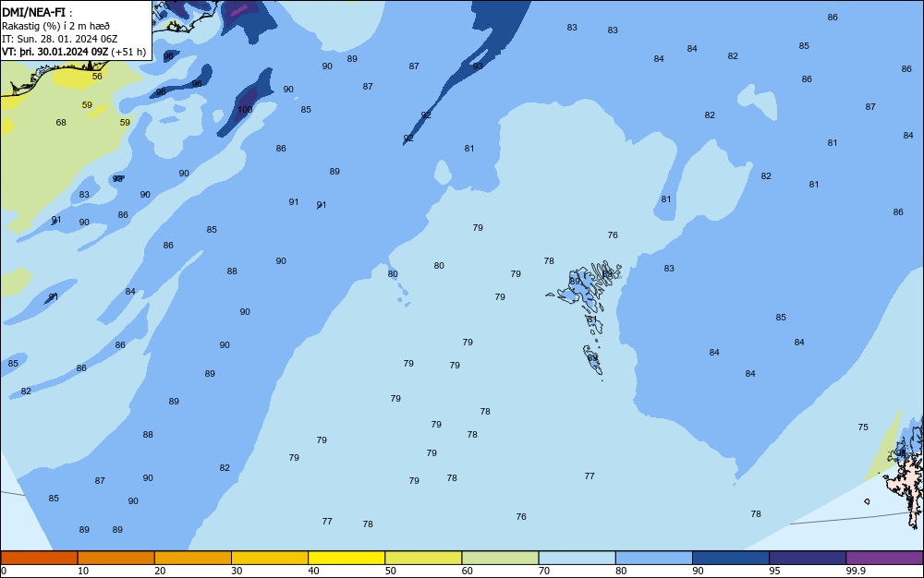Select the 'IT: Sun. 28. 01. 2024 06Z' line

click(x=59, y=39)
